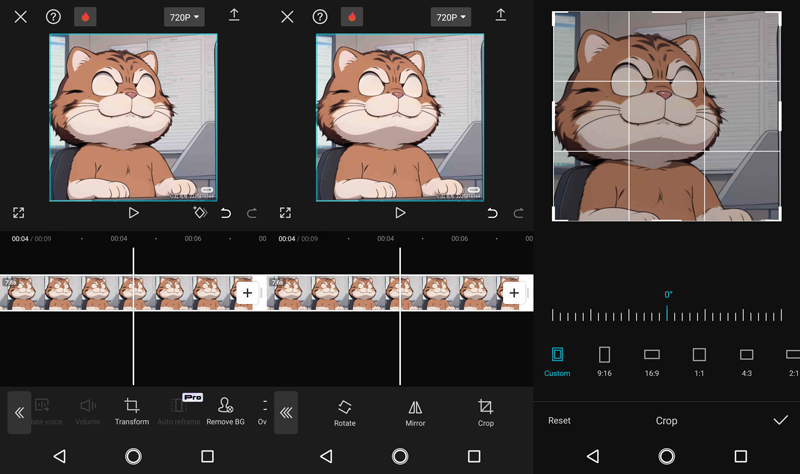This screenshot has width=800, height=474.
Task: Play the video on the middle screen
Action: [x=400, y=213]
